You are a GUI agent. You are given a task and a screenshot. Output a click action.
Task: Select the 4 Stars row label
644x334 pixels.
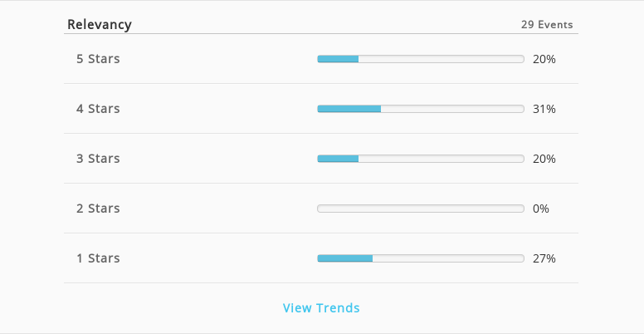(98, 109)
